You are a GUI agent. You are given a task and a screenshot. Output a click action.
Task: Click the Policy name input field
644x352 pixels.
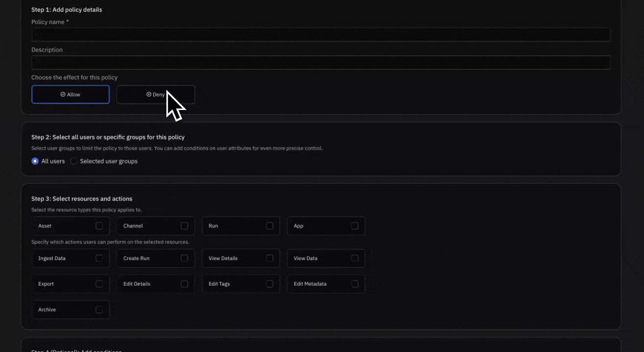point(321,35)
